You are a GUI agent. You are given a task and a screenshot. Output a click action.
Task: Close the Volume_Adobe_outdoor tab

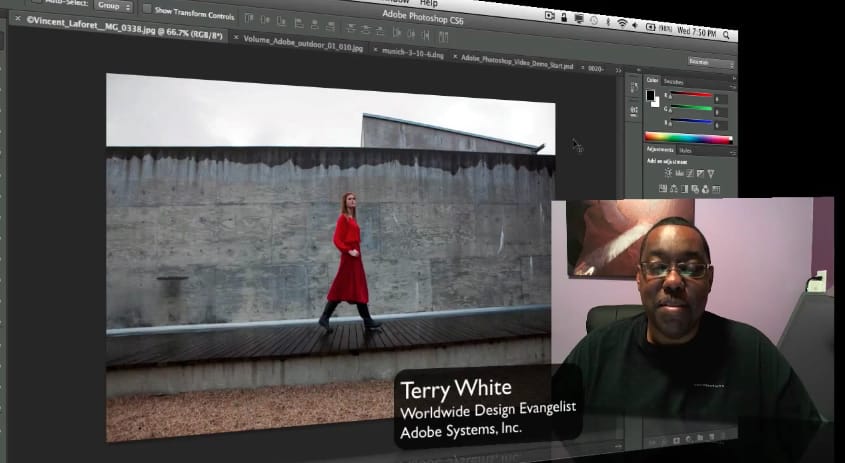236,37
